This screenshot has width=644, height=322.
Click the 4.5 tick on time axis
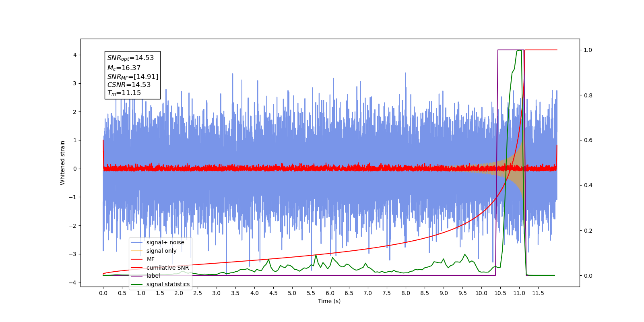point(273,293)
